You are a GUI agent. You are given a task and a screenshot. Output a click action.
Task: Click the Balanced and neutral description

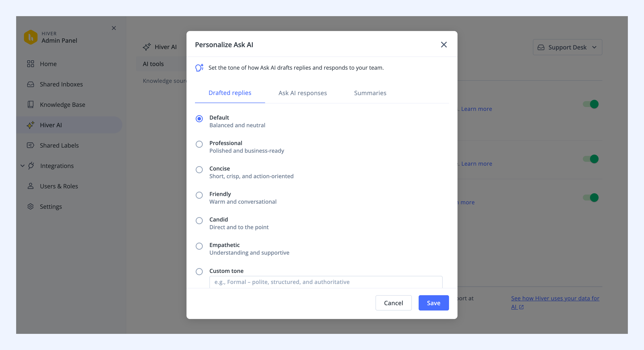pos(237,125)
